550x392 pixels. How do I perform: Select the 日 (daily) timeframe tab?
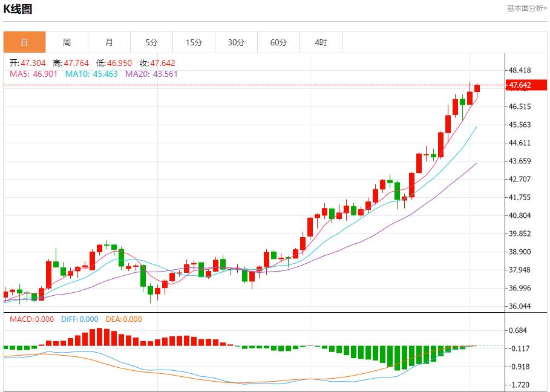coord(24,42)
